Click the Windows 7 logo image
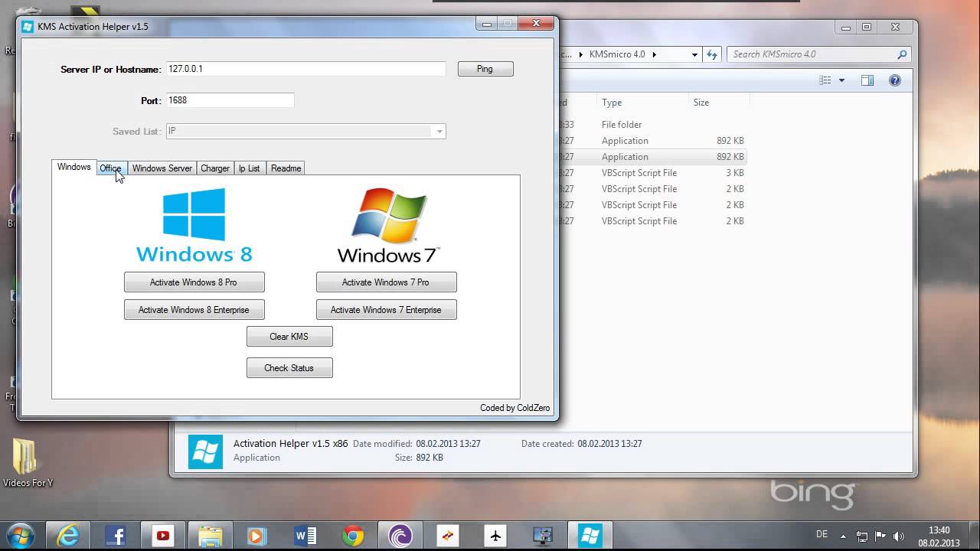 coord(388,226)
